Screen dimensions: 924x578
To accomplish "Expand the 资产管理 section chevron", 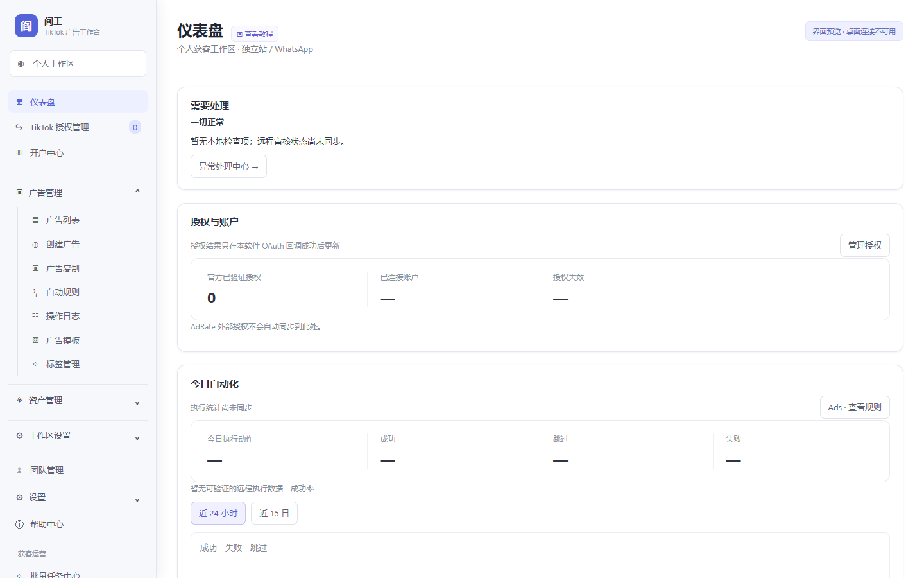I will (x=137, y=403).
